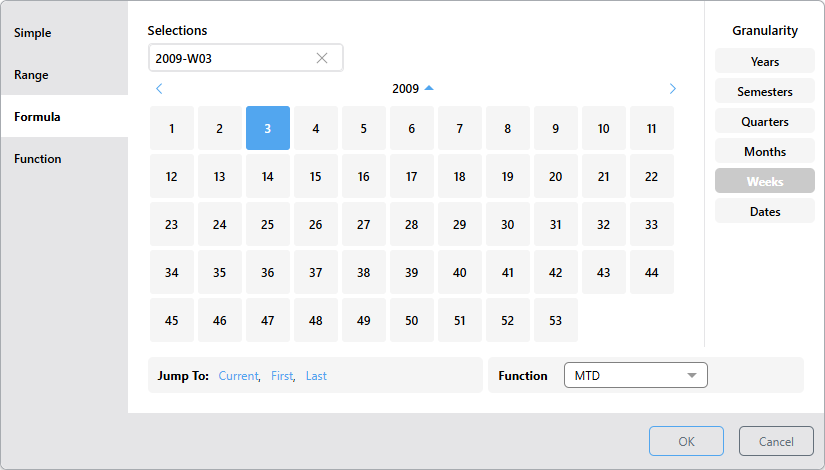
Task: Set granularity to Months
Action: tap(765, 152)
